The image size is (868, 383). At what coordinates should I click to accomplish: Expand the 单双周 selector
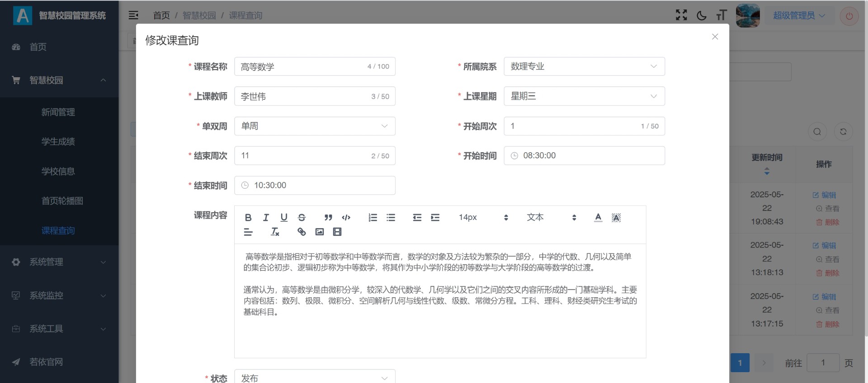314,126
